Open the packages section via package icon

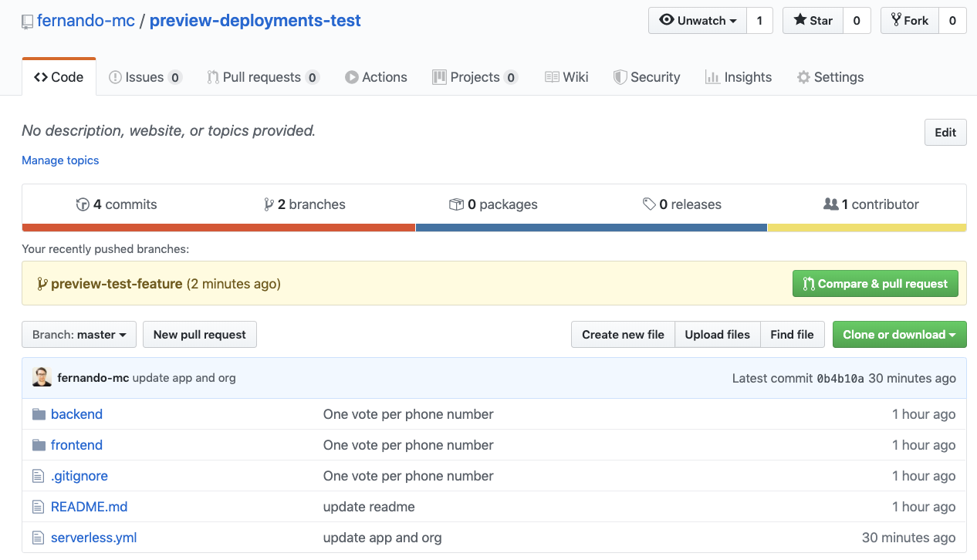coord(456,204)
